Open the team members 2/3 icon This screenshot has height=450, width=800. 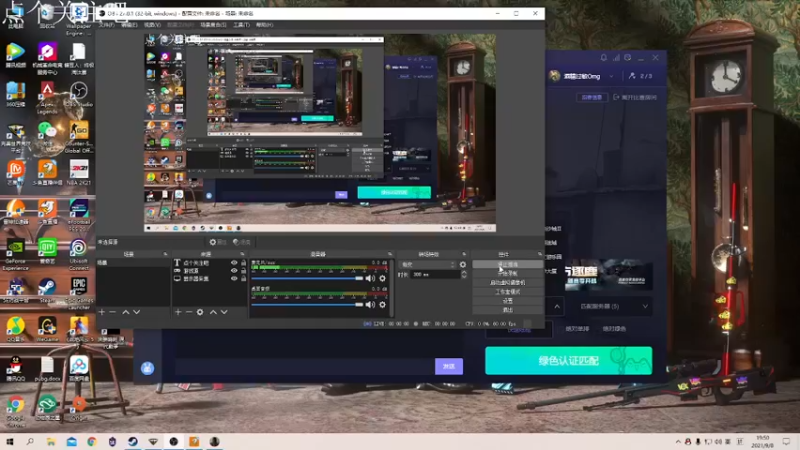tap(640, 76)
